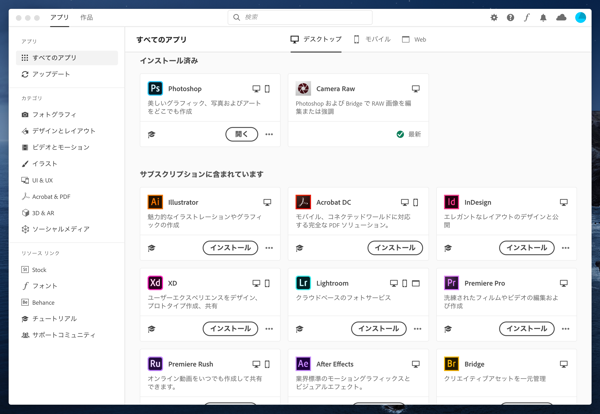Image resolution: width=600 pixels, height=414 pixels.
Task: Open the イラスト category
Action: [39, 164]
